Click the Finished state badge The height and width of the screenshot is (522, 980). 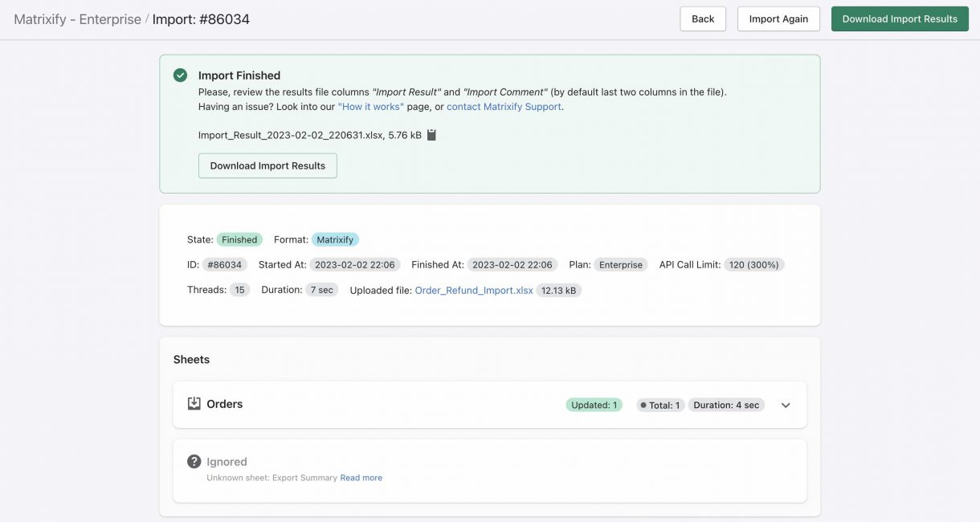239,239
